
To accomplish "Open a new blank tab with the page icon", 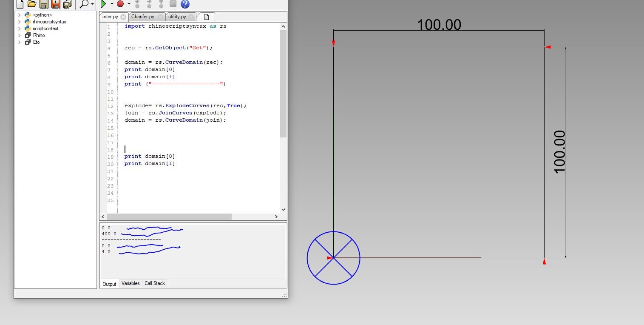I will coord(207,17).
